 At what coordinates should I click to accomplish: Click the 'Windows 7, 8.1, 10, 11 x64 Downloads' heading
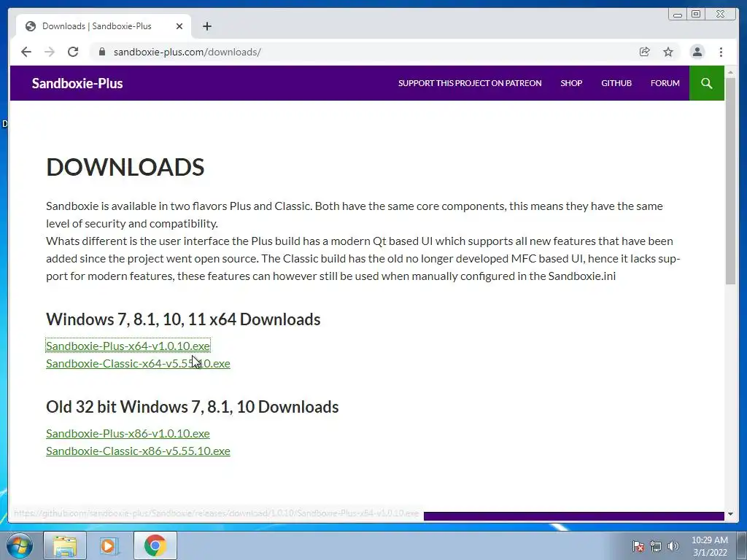[183, 319]
